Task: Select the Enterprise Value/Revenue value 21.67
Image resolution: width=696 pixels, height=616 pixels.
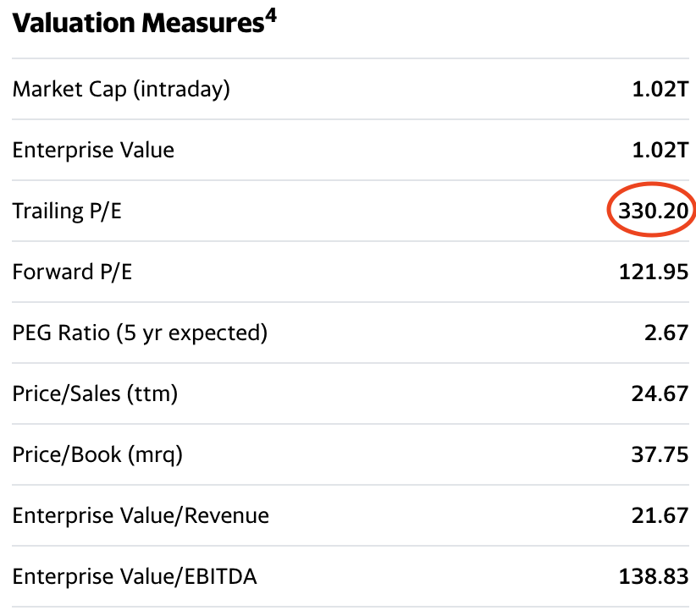Action: (x=660, y=515)
